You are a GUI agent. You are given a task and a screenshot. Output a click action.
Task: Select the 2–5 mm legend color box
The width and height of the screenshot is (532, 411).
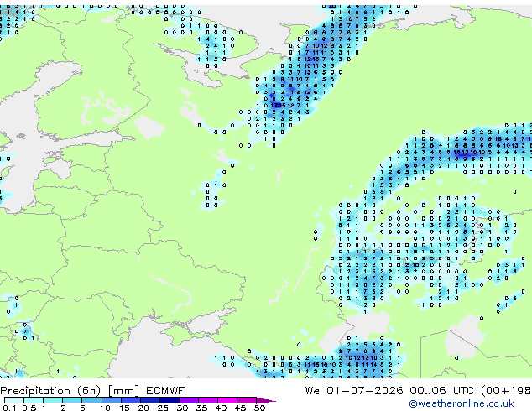[72, 400]
